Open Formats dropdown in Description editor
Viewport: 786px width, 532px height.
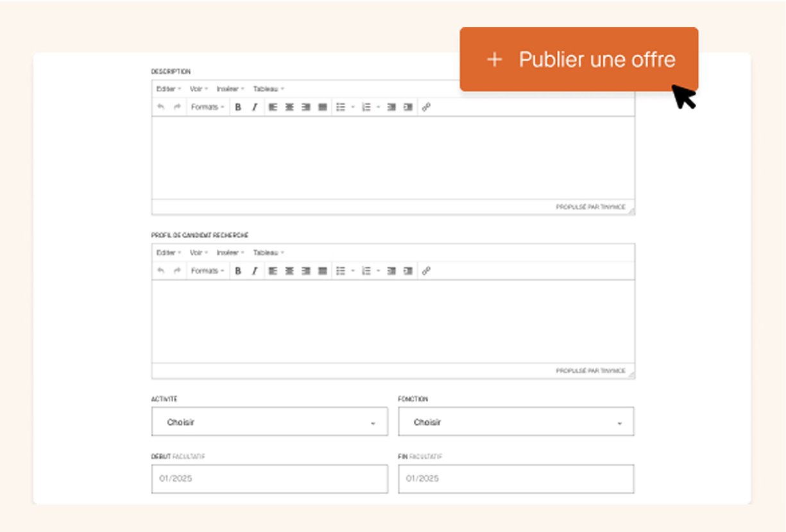(x=207, y=107)
